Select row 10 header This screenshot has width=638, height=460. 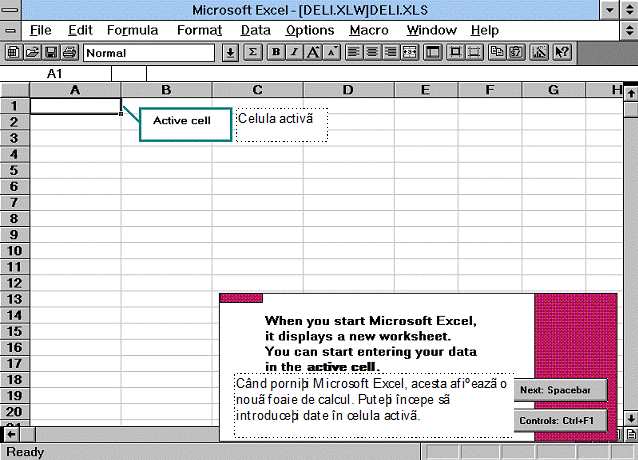click(x=15, y=251)
